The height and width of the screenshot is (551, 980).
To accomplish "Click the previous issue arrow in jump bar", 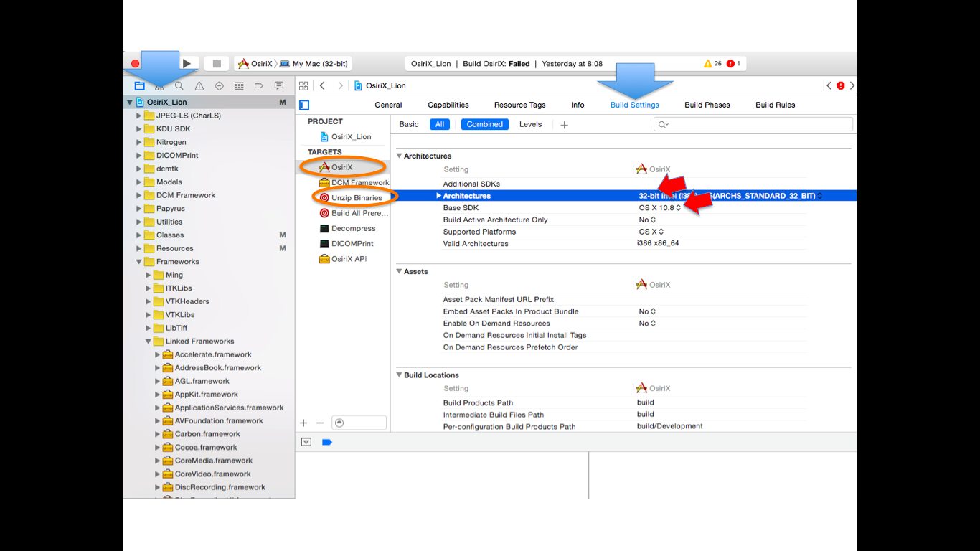I will 829,85.
